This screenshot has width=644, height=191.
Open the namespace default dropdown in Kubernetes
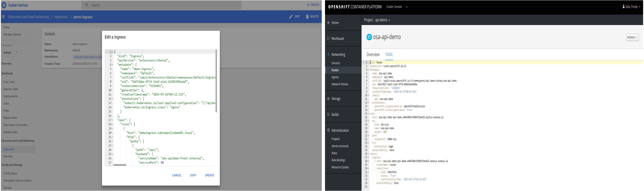10,52
